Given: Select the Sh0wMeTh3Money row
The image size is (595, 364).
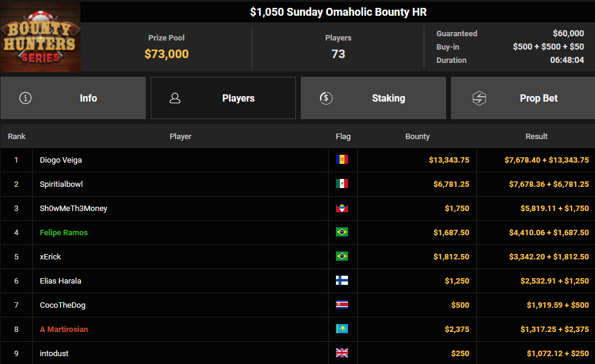Looking at the screenshot, I should (x=298, y=208).
